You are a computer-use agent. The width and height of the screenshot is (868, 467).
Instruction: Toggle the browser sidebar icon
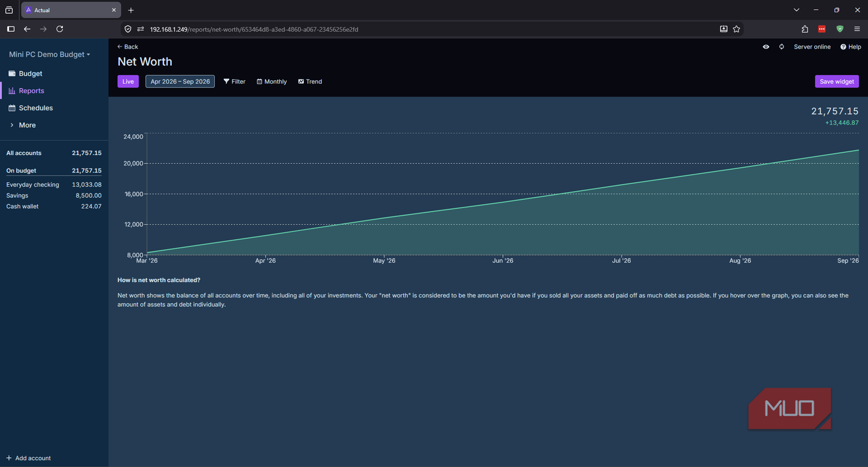10,29
